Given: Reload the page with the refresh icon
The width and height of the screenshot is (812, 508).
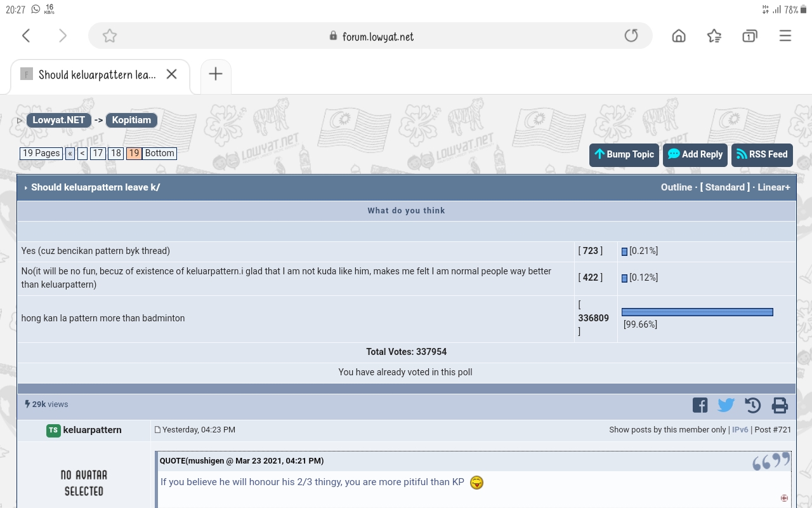Looking at the screenshot, I should point(631,36).
